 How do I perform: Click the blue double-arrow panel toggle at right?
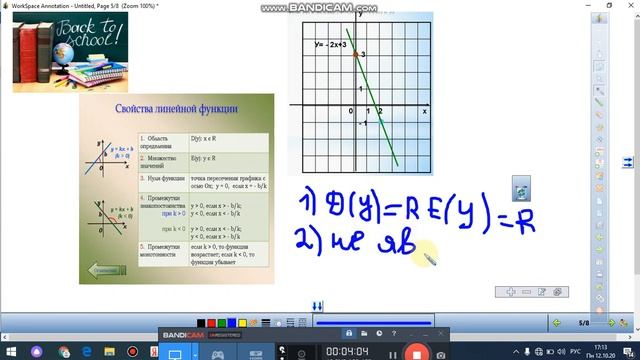coord(627,162)
